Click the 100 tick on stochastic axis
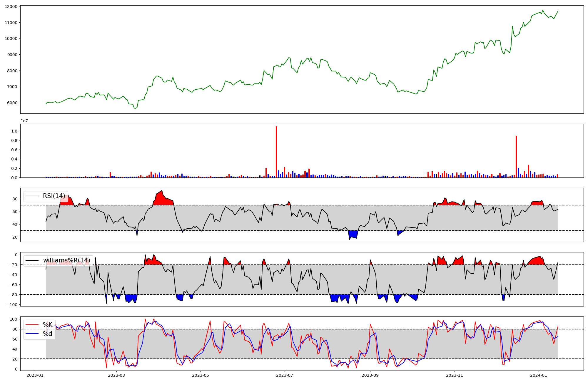The width and height of the screenshot is (588, 382). 14,319
